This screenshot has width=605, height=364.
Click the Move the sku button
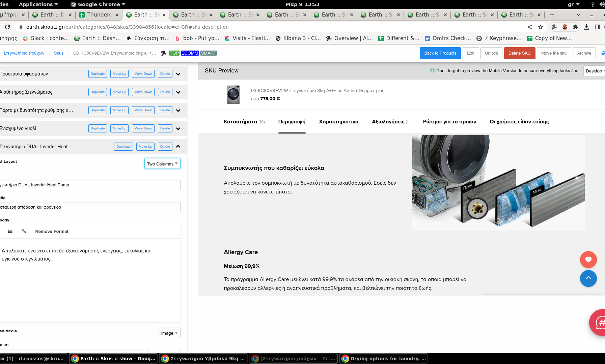(554, 53)
